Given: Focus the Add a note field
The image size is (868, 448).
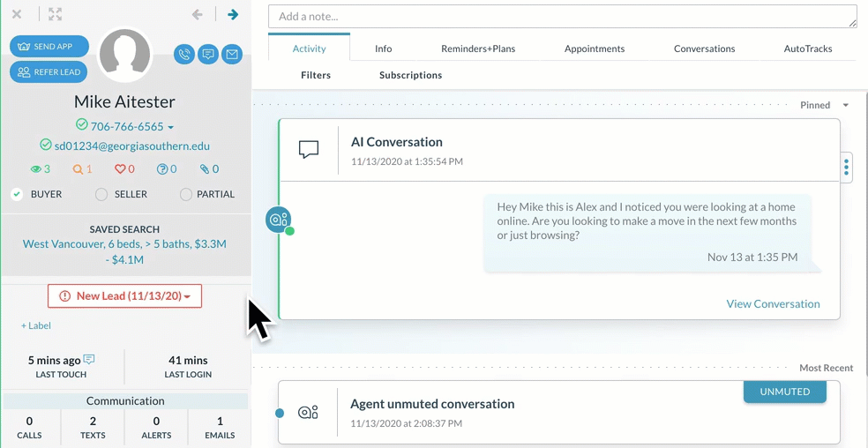Looking at the screenshot, I should coord(563,17).
